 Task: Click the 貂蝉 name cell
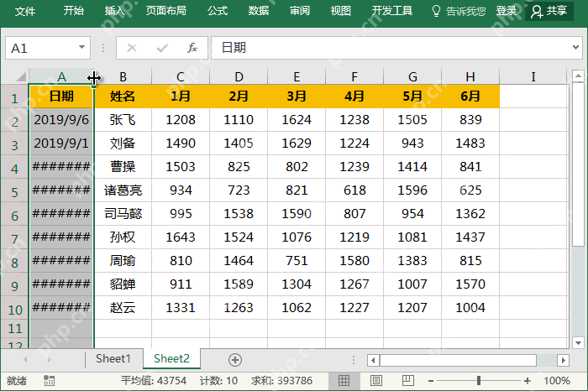[123, 284]
